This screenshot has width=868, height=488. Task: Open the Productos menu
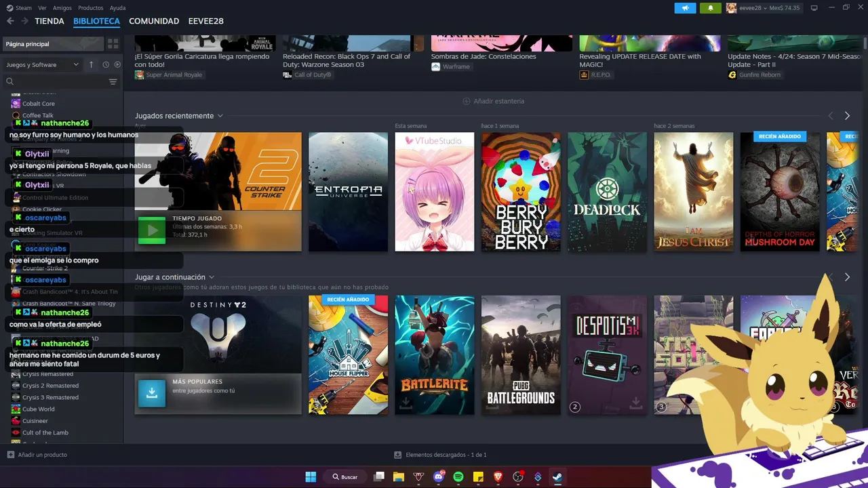[90, 8]
